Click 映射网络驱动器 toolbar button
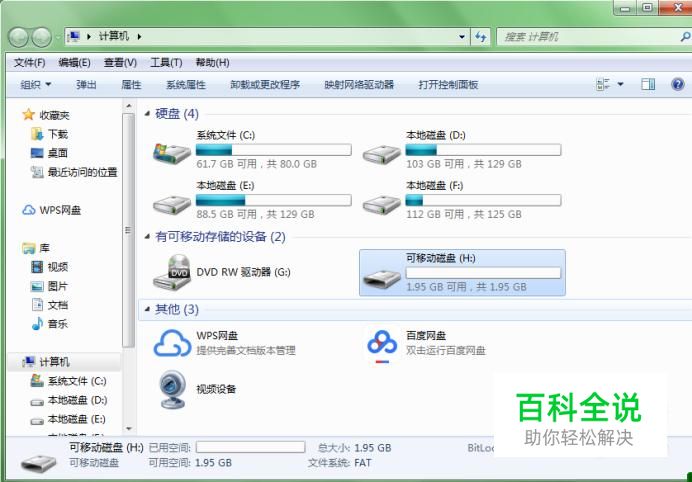 pyautogui.click(x=359, y=84)
